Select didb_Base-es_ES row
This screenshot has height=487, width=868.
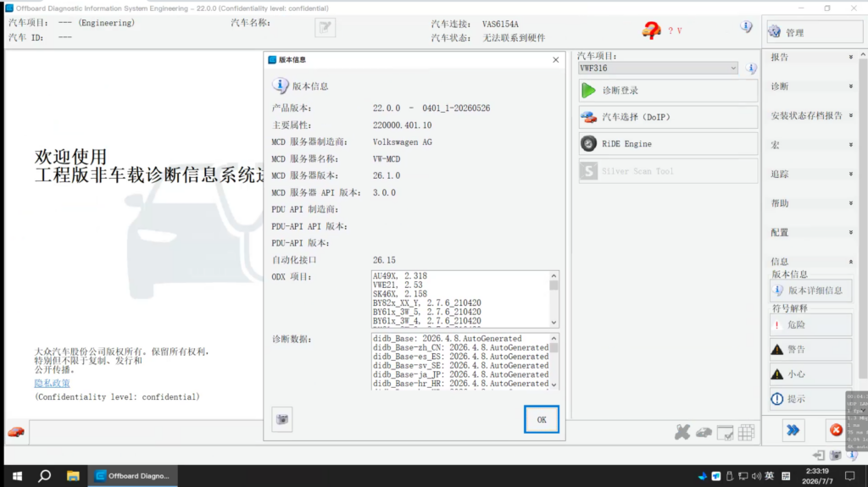click(460, 357)
